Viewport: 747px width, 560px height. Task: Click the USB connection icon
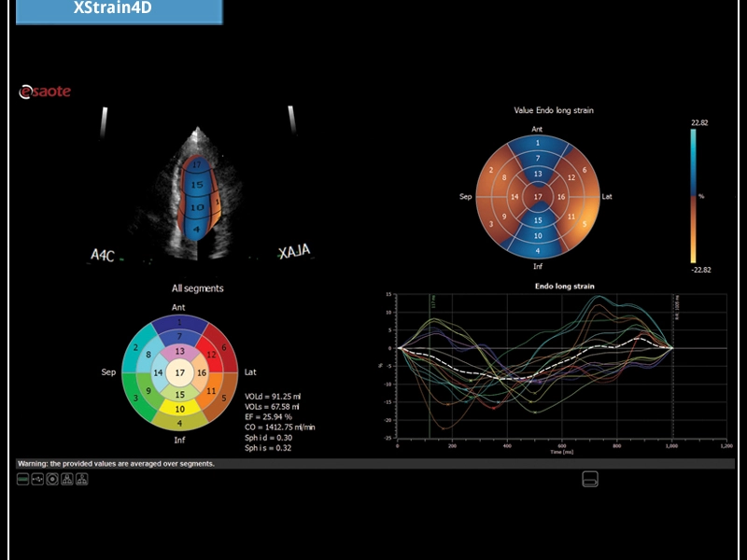[37, 479]
